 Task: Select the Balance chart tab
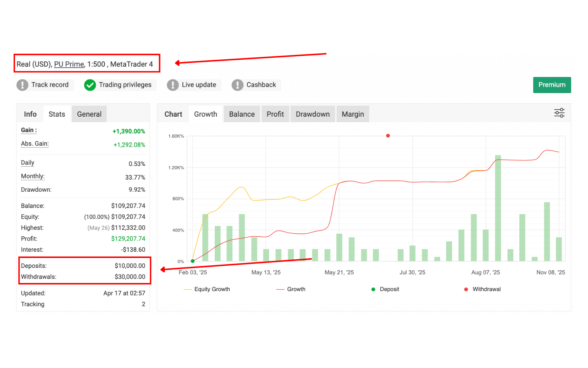click(242, 114)
